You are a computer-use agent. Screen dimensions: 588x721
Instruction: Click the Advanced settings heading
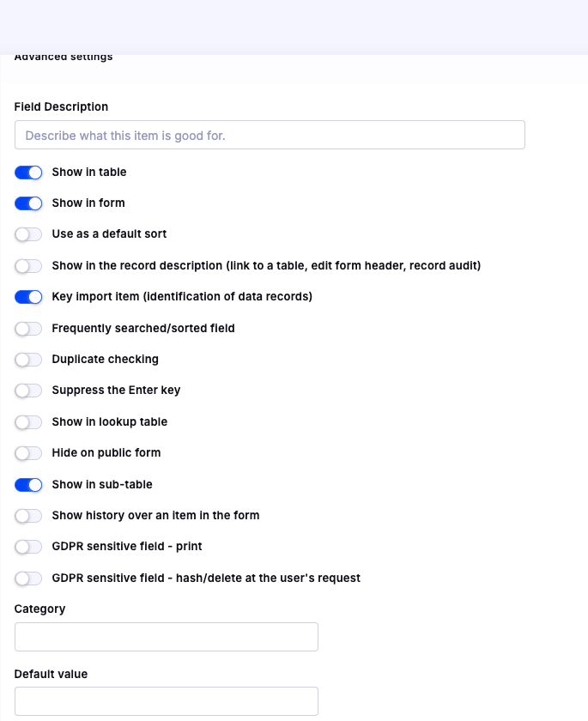tap(64, 58)
